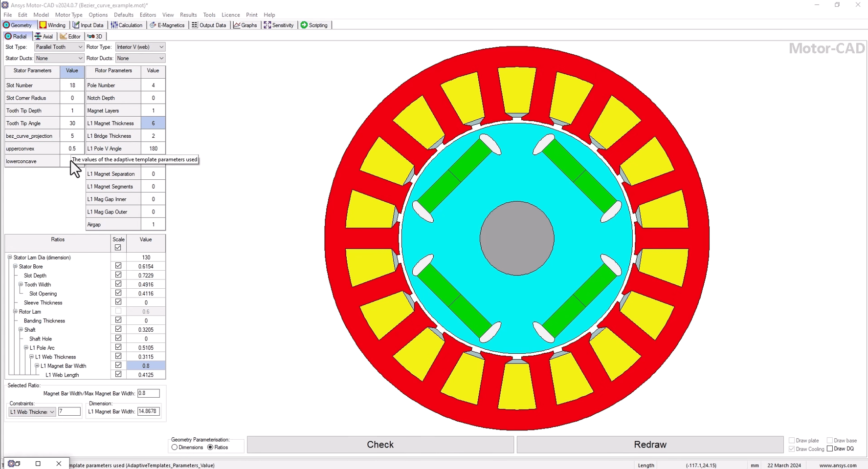Change Stator Ducts using its dropdown

[x=58, y=58]
